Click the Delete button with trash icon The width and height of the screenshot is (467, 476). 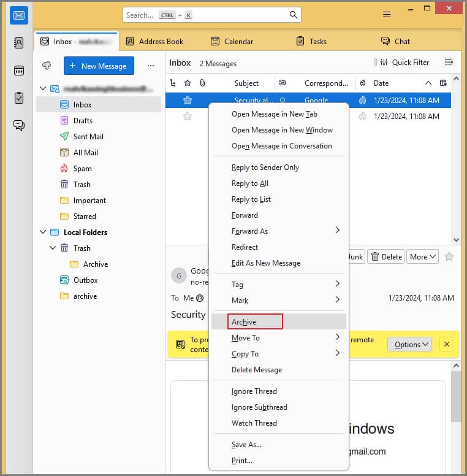click(387, 257)
